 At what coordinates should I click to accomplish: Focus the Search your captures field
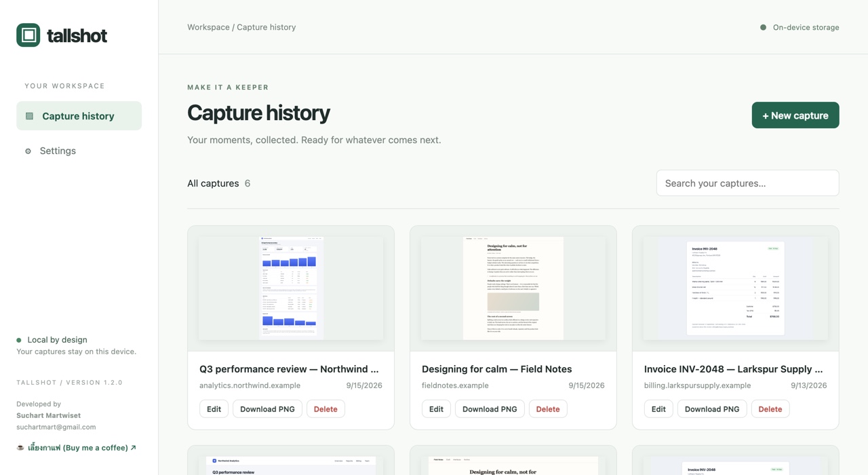tap(747, 183)
